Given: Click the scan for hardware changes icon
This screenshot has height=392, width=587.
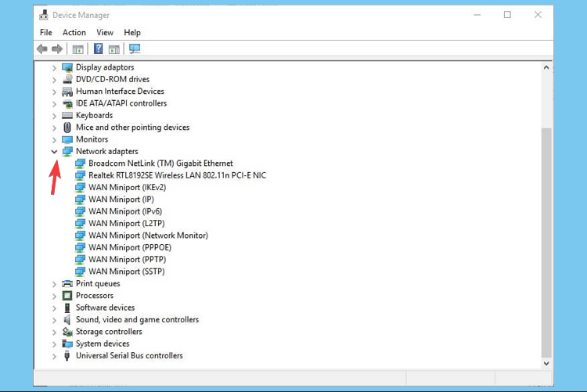Looking at the screenshot, I should pyautogui.click(x=135, y=49).
